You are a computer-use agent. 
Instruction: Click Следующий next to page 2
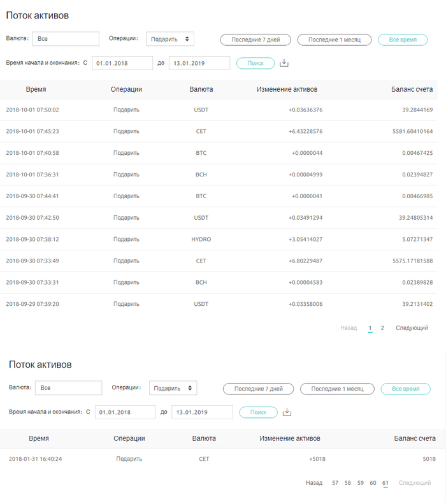pos(412,328)
